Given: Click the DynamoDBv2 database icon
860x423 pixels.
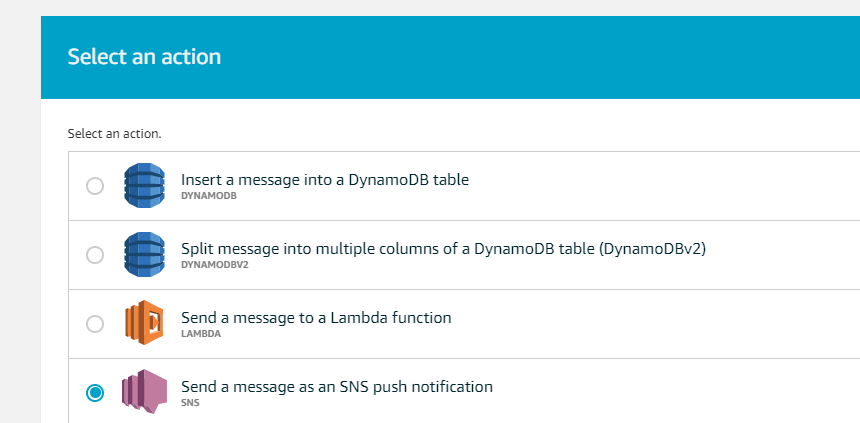Looking at the screenshot, I should pyautogui.click(x=144, y=255).
